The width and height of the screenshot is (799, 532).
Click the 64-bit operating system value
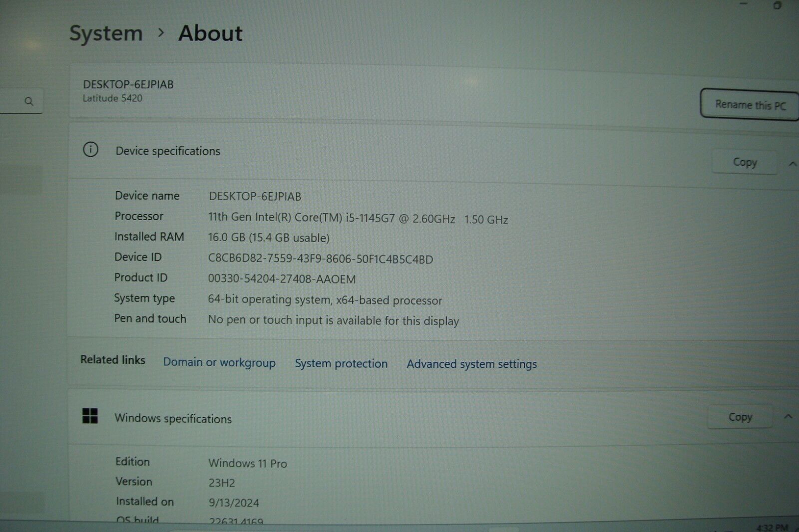click(325, 300)
